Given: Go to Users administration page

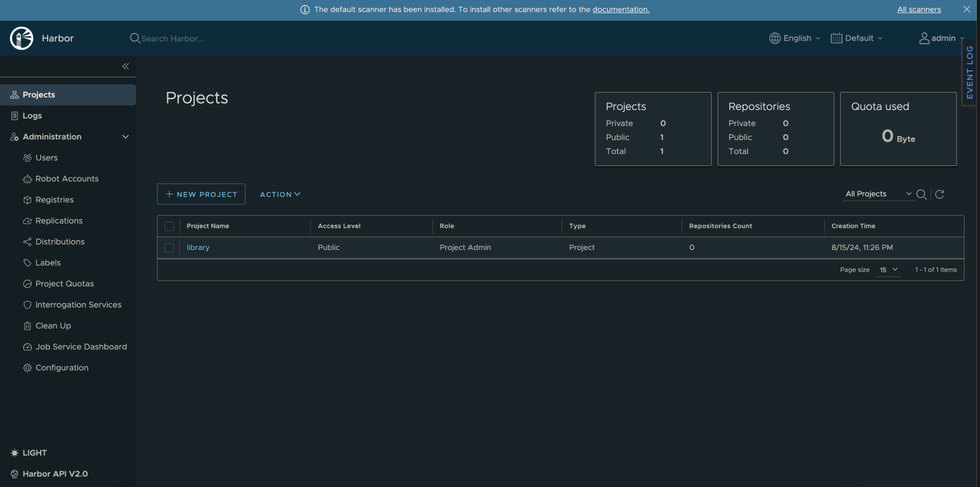Looking at the screenshot, I should (46, 158).
